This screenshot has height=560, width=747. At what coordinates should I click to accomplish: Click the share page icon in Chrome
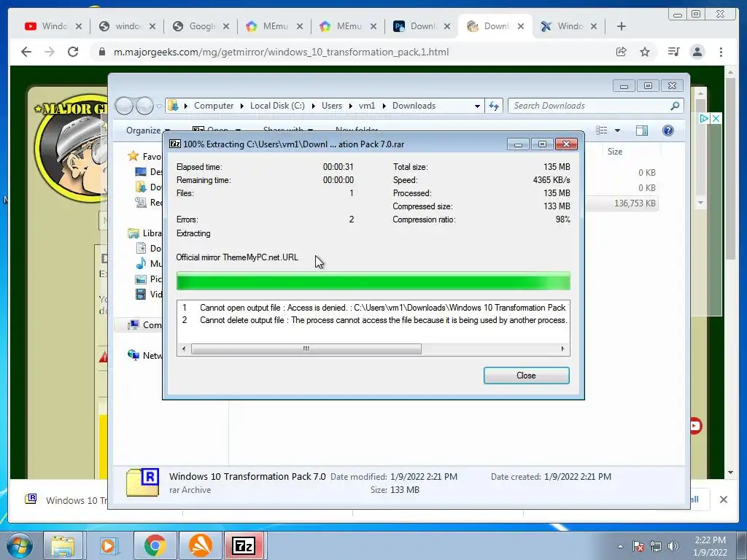(622, 52)
